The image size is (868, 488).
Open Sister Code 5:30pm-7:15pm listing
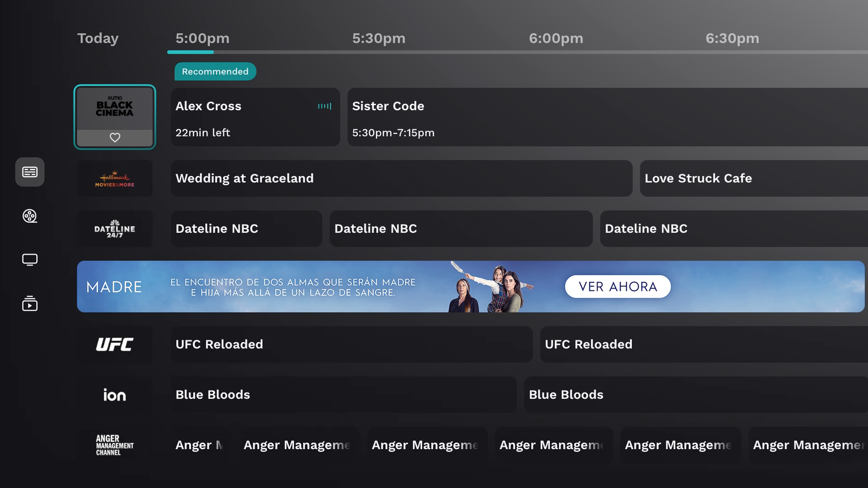point(607,117)
